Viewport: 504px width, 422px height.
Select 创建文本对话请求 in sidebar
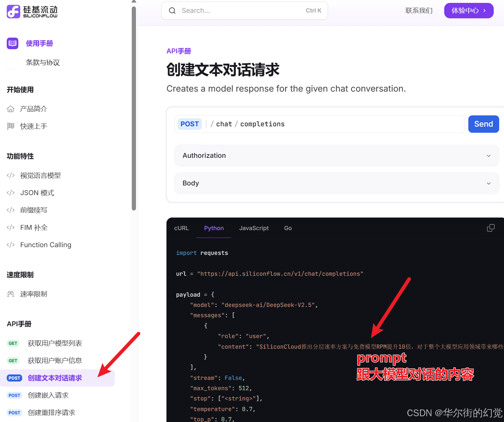(x=57, y=378)
